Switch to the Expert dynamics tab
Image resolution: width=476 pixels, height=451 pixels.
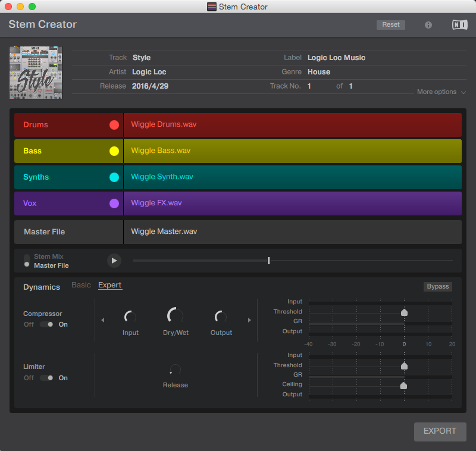click(110, 285)
